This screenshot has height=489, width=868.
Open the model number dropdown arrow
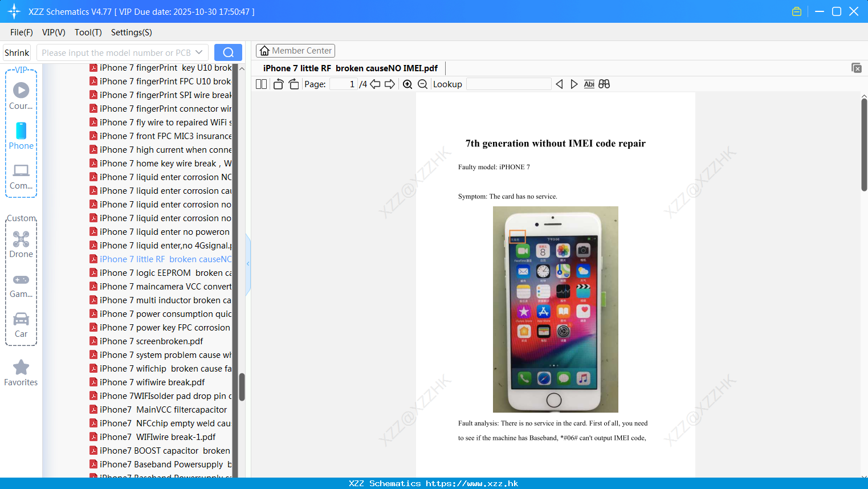tap(199, 52)
